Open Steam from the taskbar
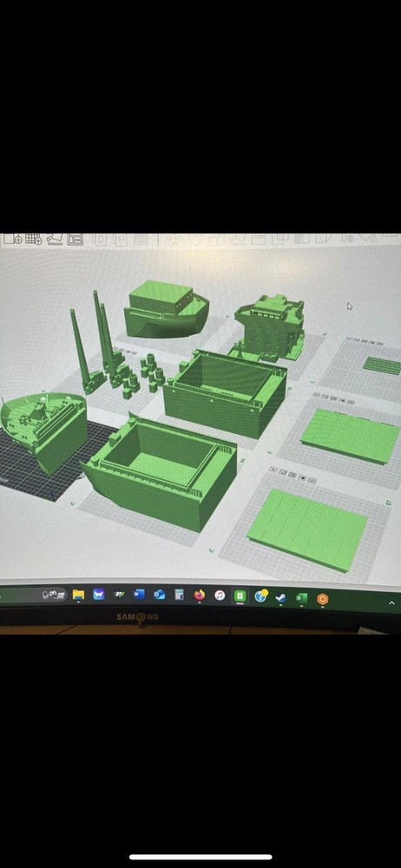The image size is (401, 868). pos(281,597)
